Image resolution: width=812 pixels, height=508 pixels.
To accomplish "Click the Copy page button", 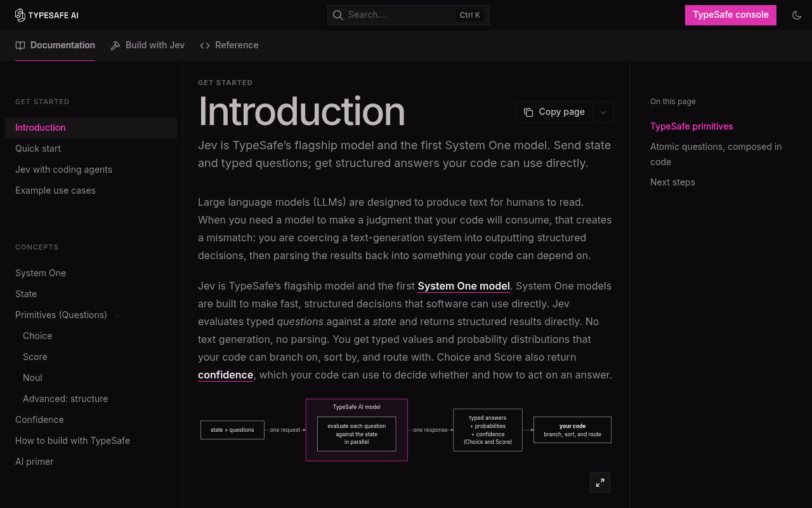I will click(x=554, y=112).
